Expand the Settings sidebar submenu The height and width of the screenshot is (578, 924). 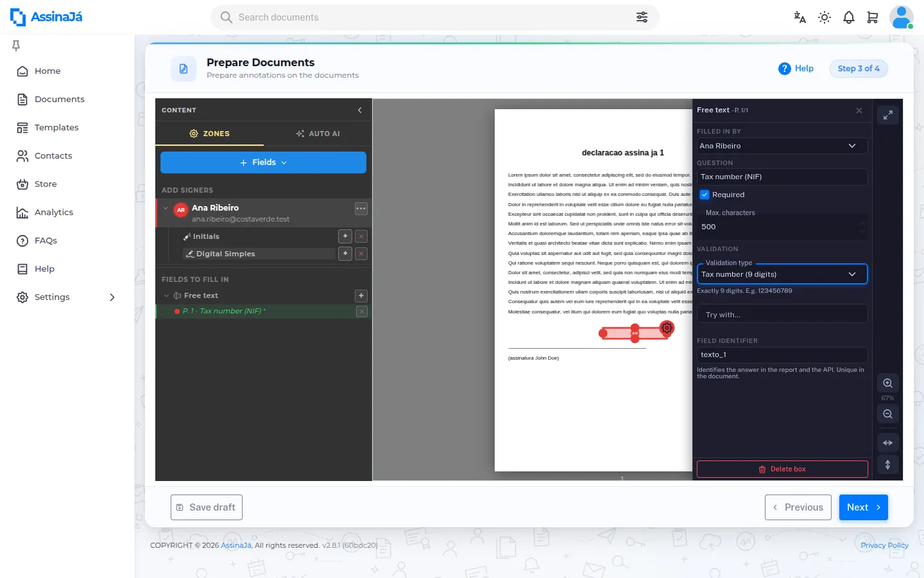click(x=112, y=297)
